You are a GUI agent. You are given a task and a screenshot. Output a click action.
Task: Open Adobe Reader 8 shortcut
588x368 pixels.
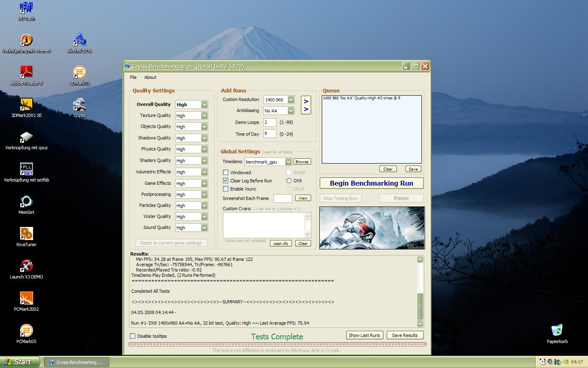[x=26, y=73]
